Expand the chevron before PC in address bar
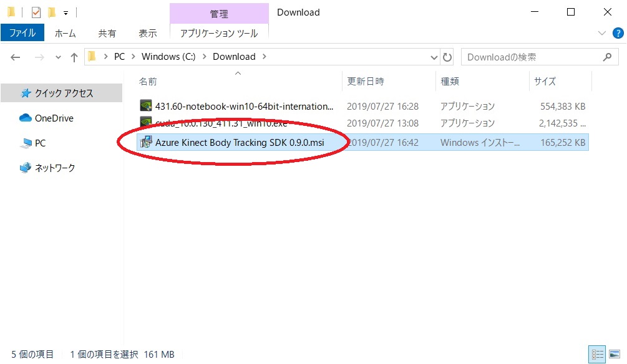Image resolution: width=627 pixels, height=364 pixels. 105,57
